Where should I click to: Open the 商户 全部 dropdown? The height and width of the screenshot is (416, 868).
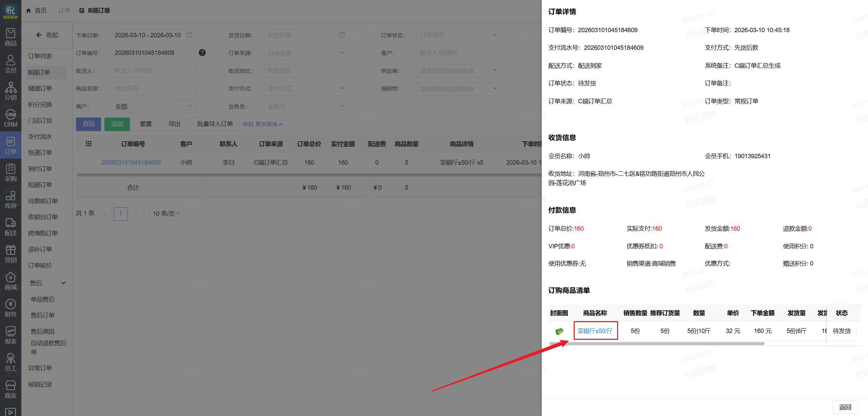[153, 106]
